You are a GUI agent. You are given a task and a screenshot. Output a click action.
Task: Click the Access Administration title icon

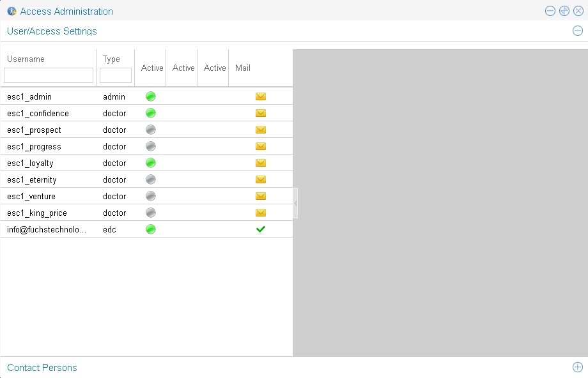pyautogui.click(x=12, y=11)
